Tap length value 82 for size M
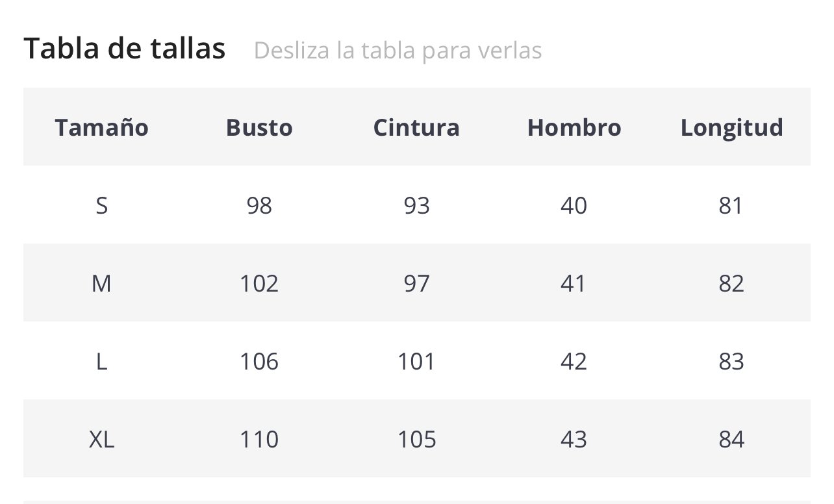The image size is (834, 504). click(731, 283)
